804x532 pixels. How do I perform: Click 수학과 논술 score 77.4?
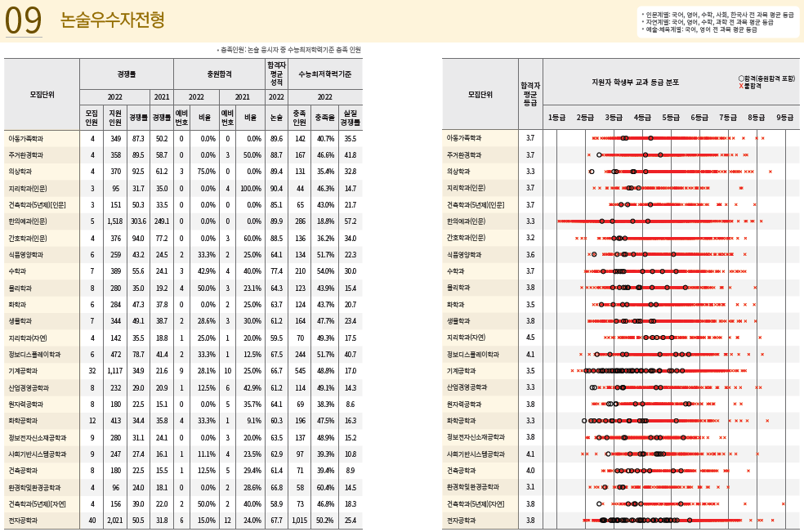tap(276, 270)
